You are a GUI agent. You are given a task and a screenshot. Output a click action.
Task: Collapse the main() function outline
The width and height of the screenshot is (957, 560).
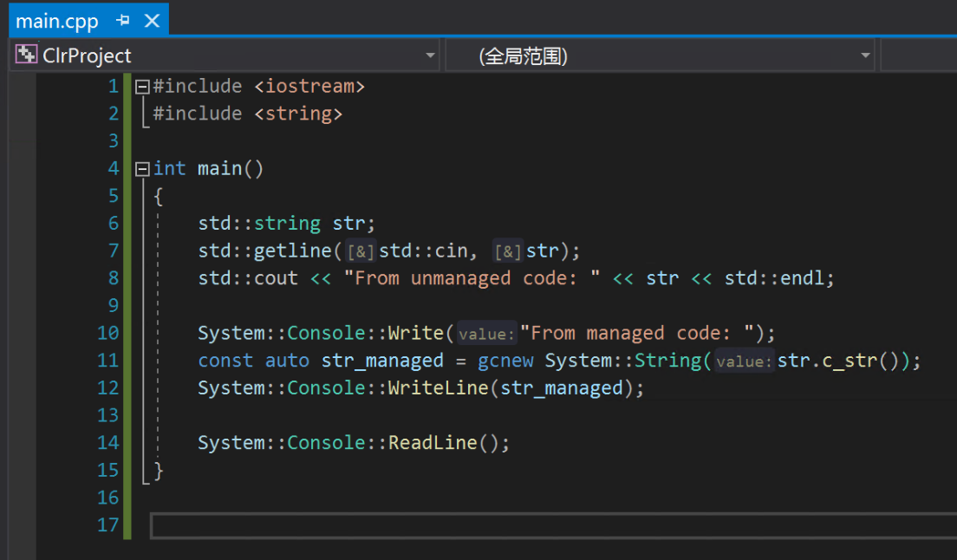[141, 169]
